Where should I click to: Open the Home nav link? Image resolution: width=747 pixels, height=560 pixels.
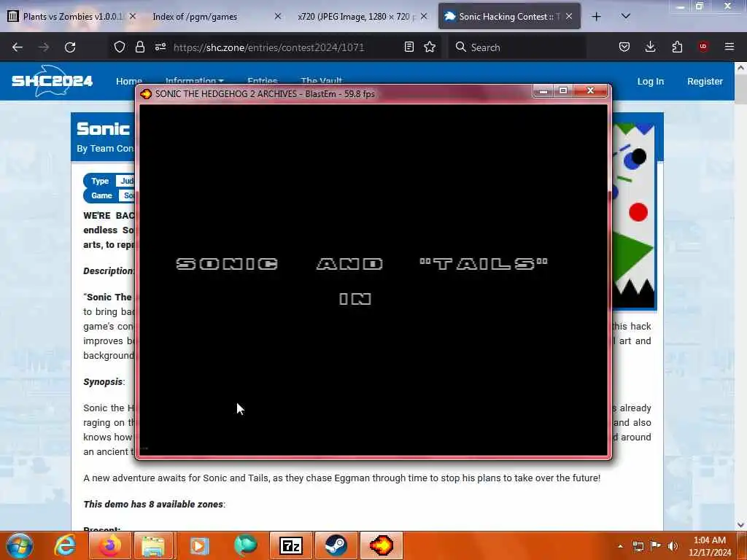click(x=128, y=82)
